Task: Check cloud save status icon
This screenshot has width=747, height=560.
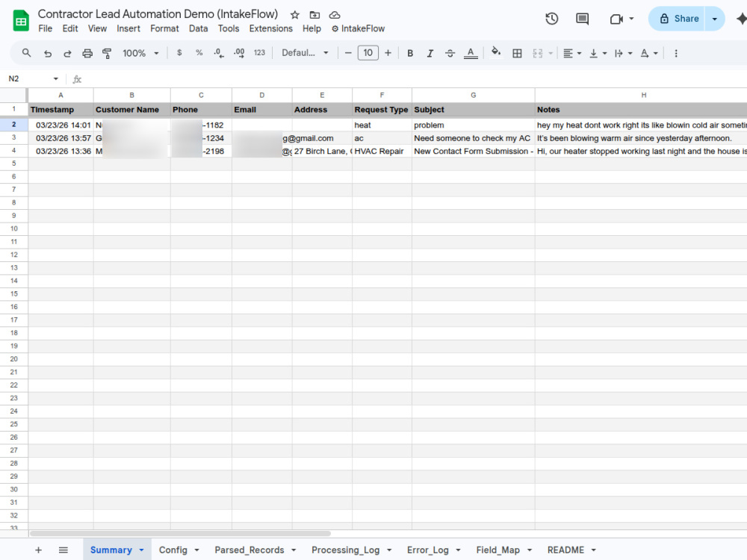Action: tap(335, 15)
